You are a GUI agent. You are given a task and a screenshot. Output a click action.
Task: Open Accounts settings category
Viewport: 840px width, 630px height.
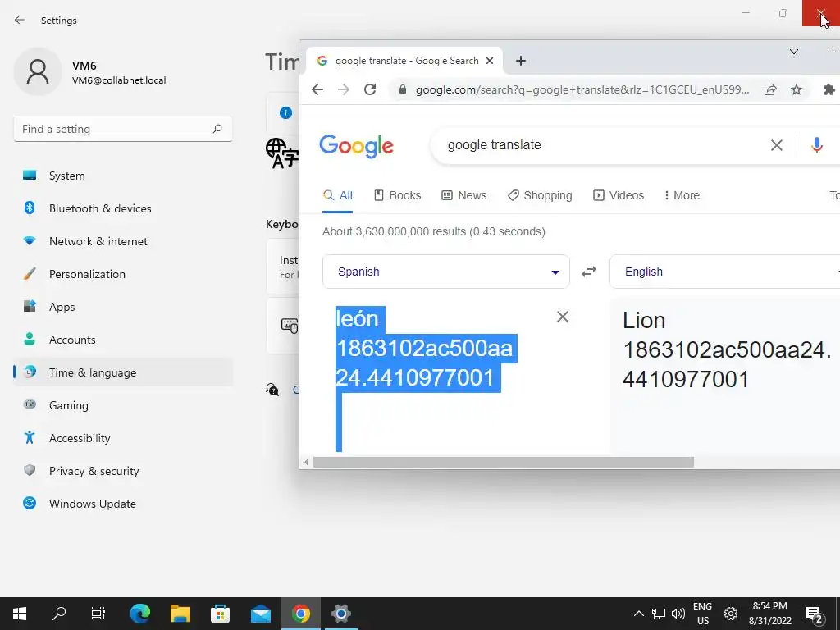click(123, 340)
